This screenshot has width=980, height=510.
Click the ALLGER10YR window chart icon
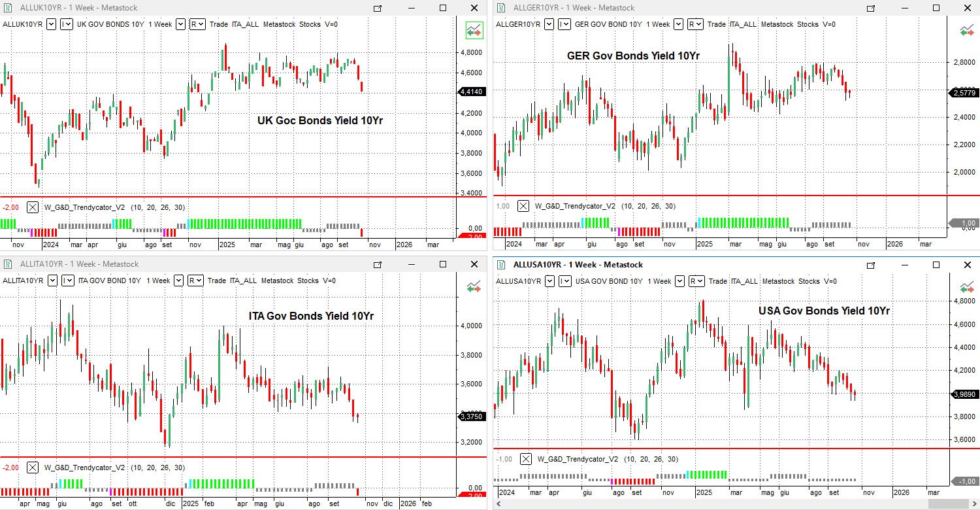501,8
